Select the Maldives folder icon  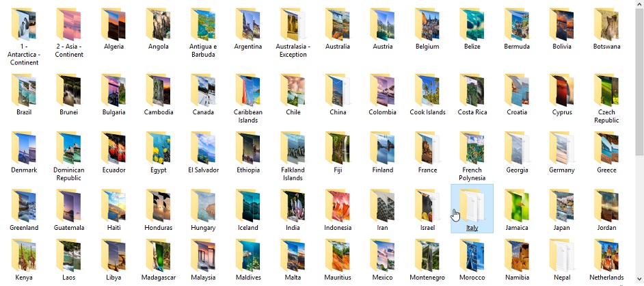247,255
